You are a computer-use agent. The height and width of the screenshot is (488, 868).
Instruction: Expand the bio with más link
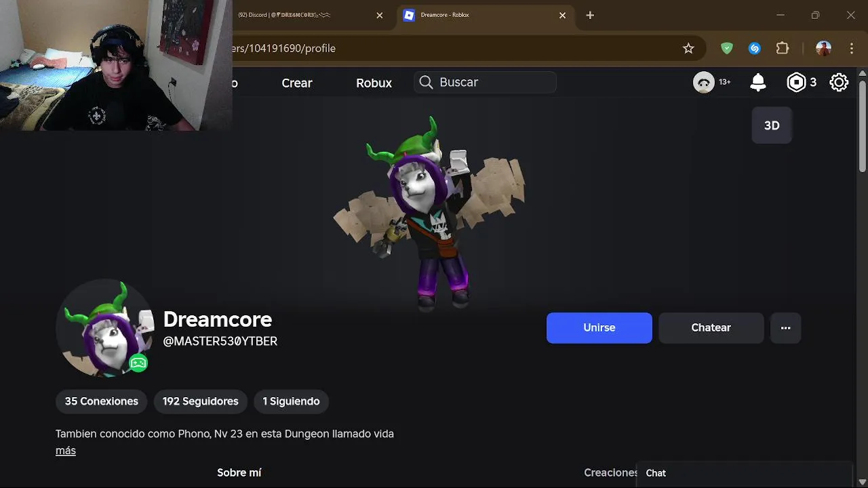pyautogui.click(x=66, y=451)
